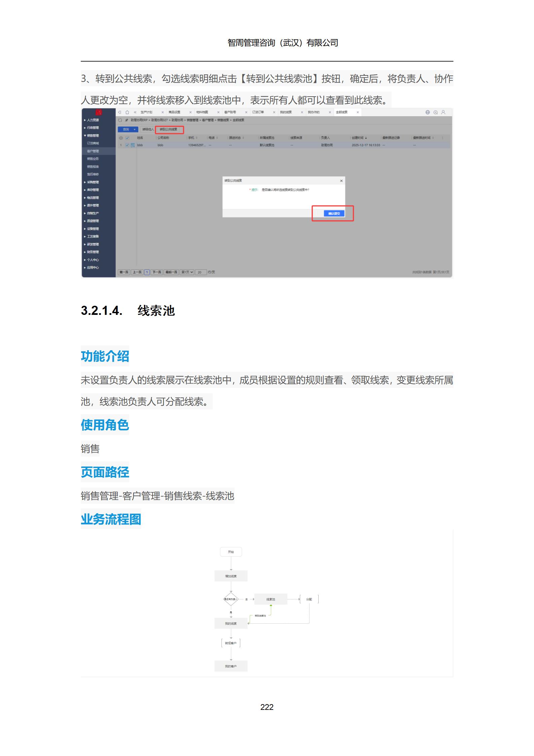Image resolution: width=534 pixels, height=756 pixels.
Task: Close the 订货订单 tab
Action: (x=274, y=112)
